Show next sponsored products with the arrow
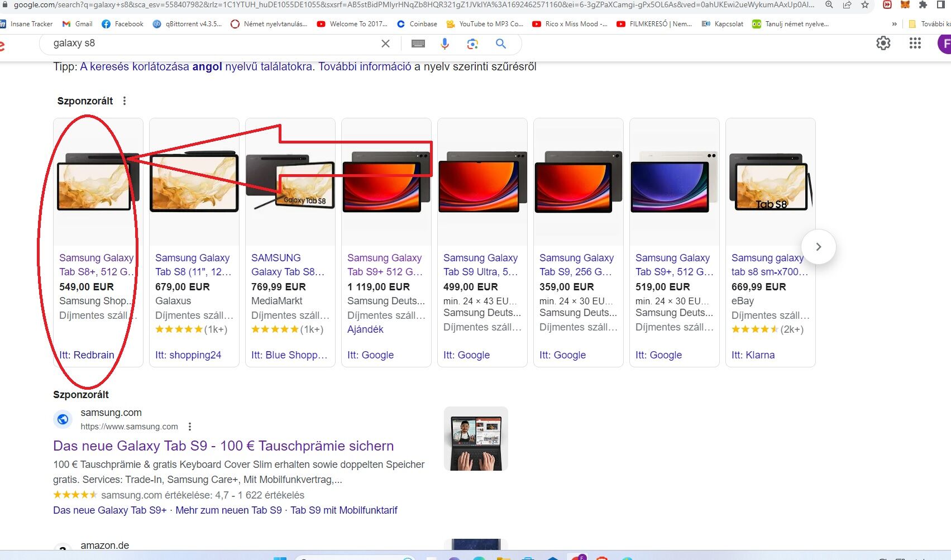 (818, 247)
